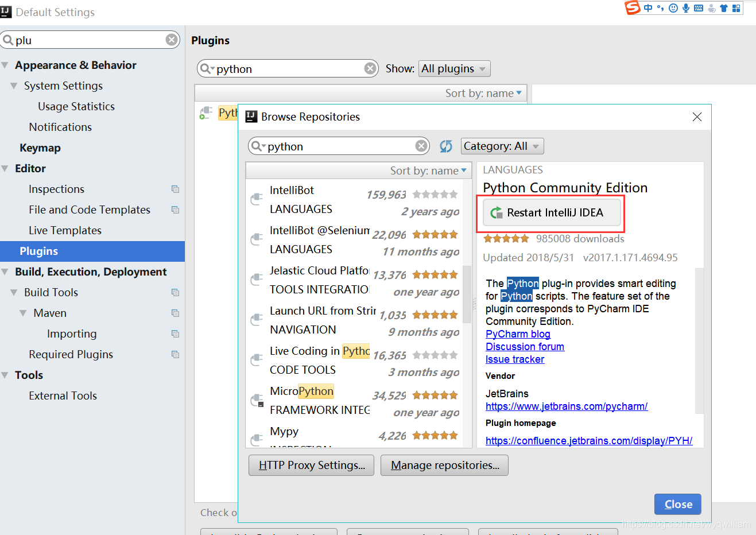This screenshot has height=535, width=756.
Task: Select the Plugins settings page
Action: pyautogui.click(x=92, y=251)
